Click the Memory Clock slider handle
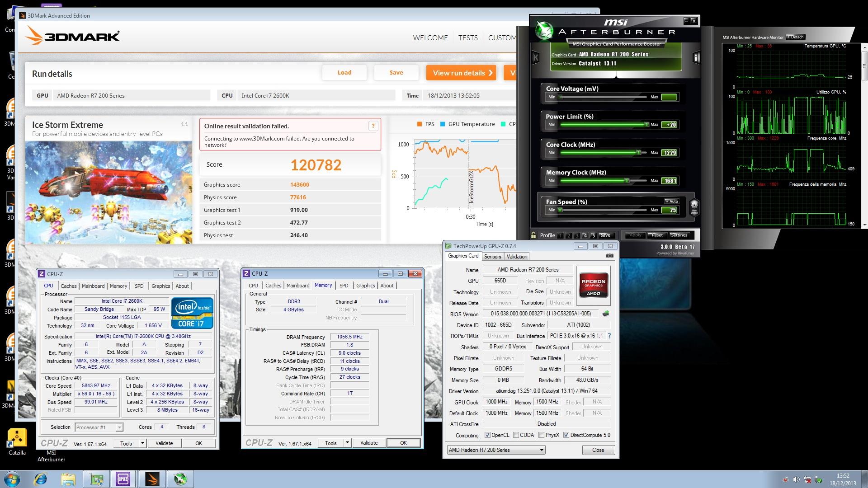This screenshot has width=868, height=488. 627,181
